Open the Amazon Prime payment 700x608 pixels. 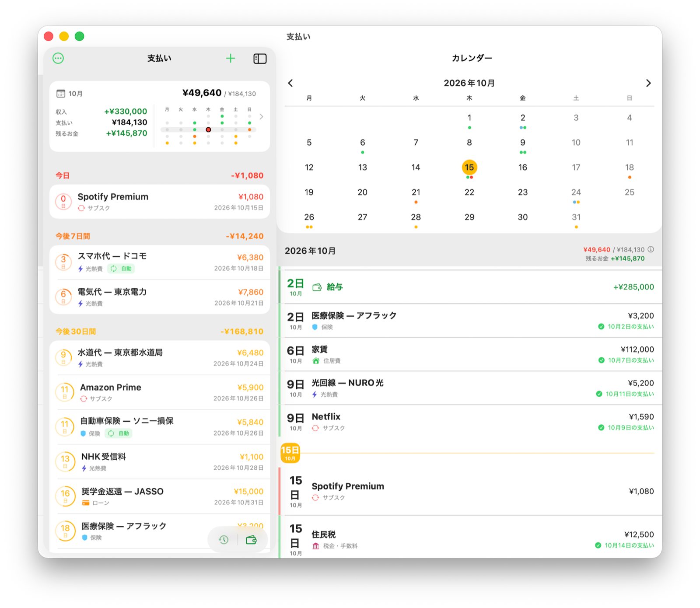pyautogui.click(x=160, y=392)
